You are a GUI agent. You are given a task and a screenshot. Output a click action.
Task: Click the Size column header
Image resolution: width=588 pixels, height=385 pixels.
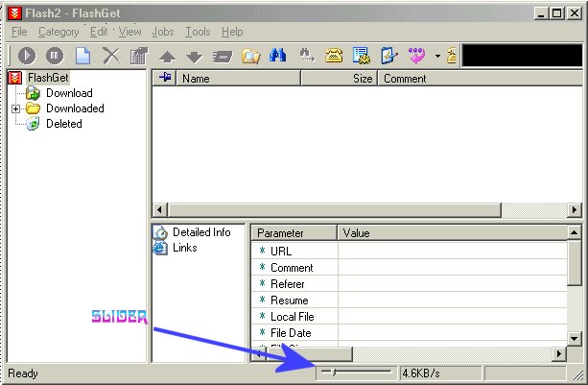[362, 79]
